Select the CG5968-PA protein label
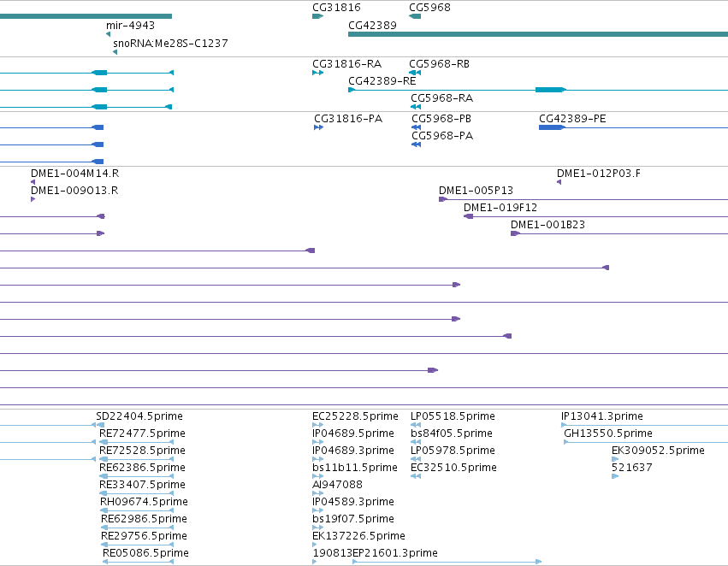This screenshot has width=728, height=566. pyautogui.click(x=442, y=136)
